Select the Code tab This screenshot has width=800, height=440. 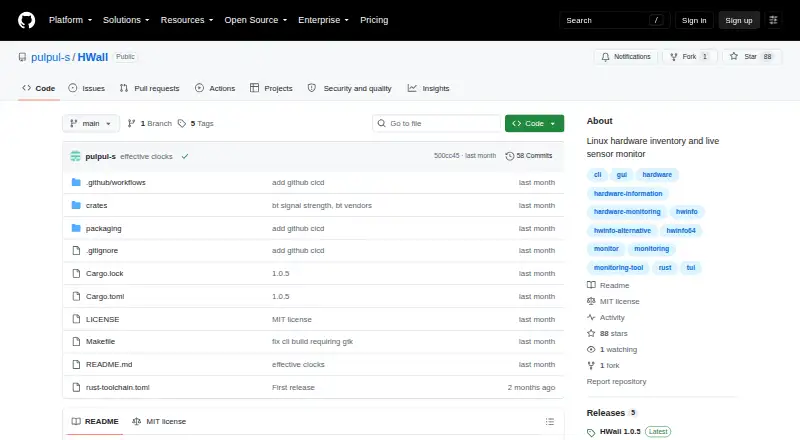39,88
